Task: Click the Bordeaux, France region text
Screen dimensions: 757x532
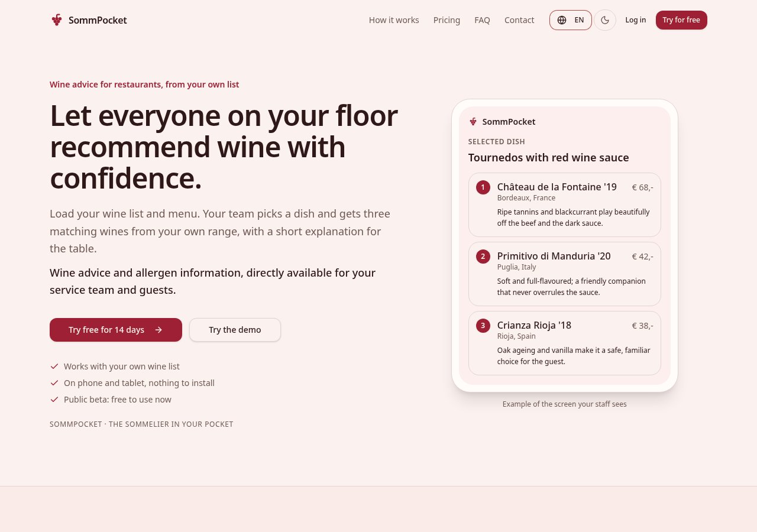Action: coord(526,198)
